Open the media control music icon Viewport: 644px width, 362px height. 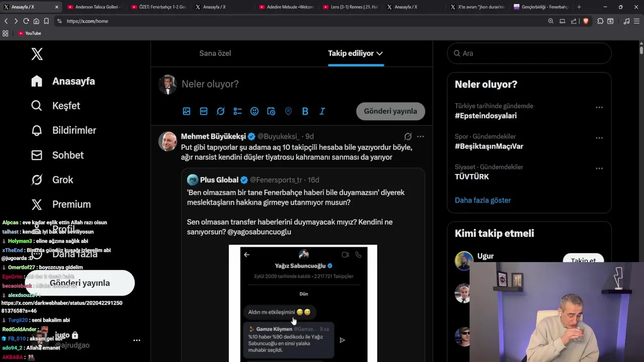(x=626, y=21)
